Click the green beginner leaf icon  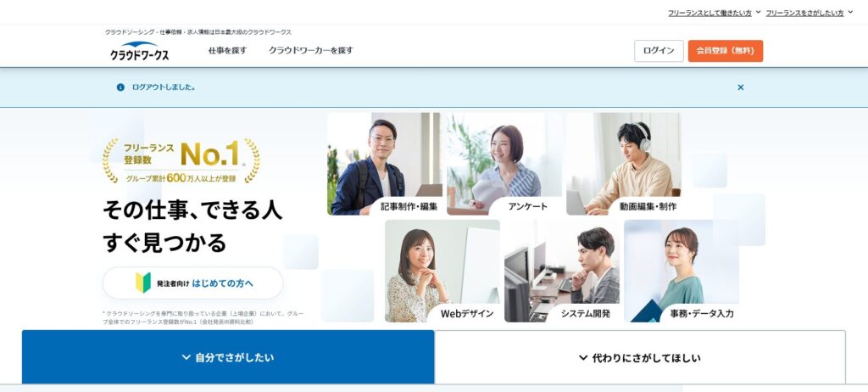[x=143, y=283]
